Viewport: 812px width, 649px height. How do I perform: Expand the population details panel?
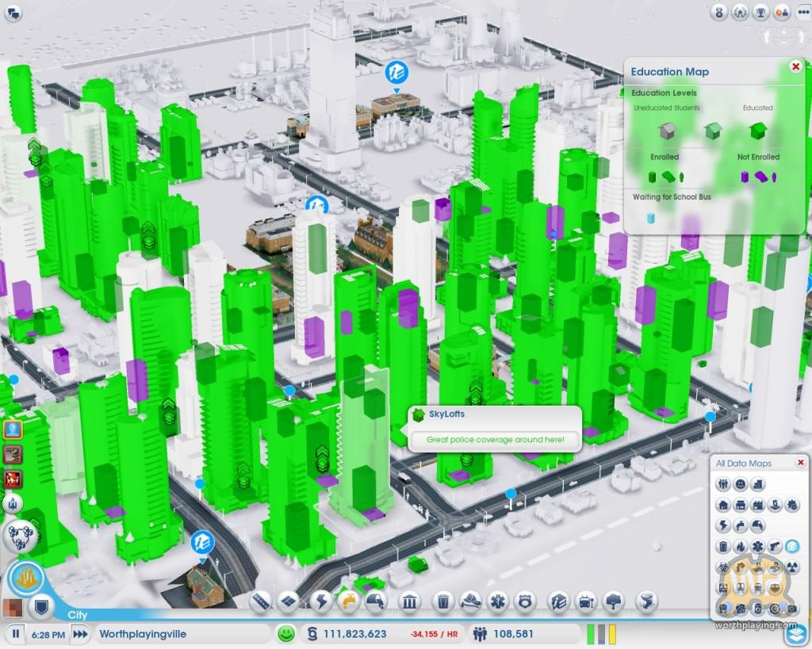point(504,634)
